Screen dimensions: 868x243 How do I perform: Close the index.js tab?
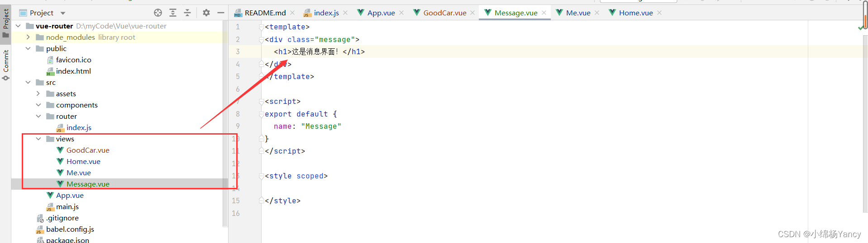(x=345, y=13)
